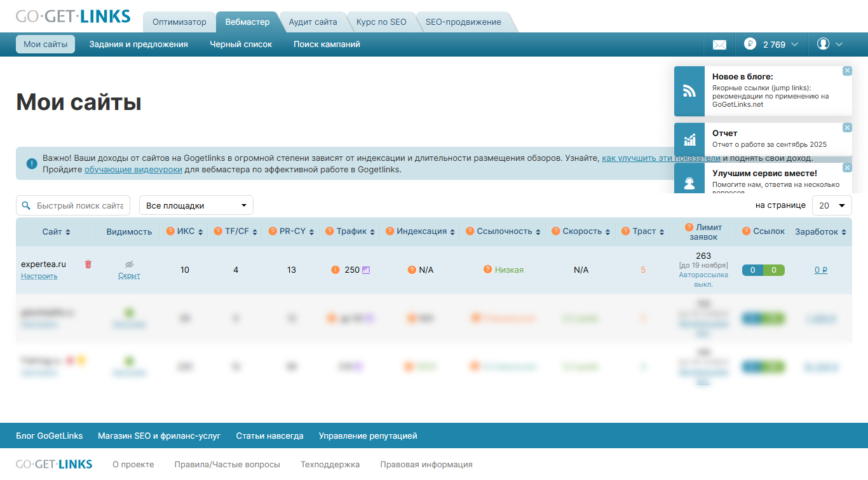This screenshot has width=868, height=480.
Task: Open the как улучшить эти показатели link
Action: [x=661, y=158]
